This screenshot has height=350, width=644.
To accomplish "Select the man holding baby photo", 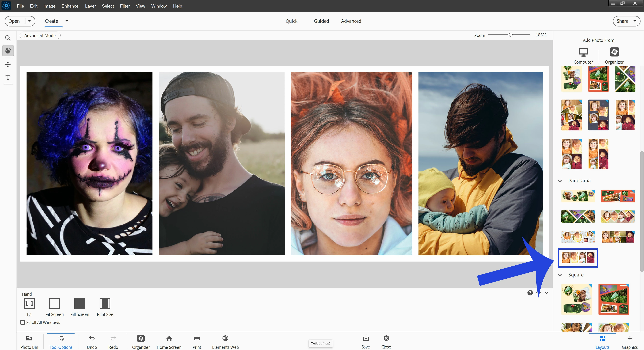I will [480, 164].
